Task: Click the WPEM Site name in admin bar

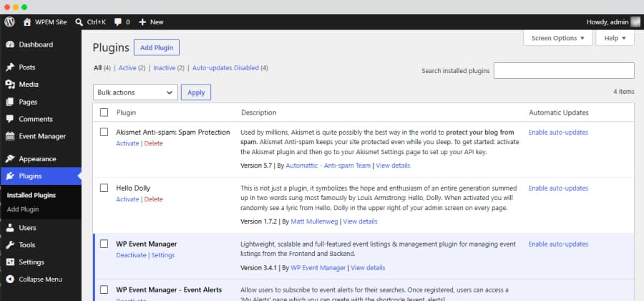Action: [x=51, y=22]
